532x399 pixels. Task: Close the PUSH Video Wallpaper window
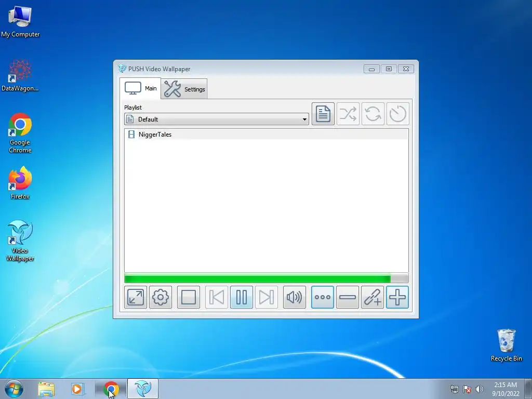pyautogui.click(x=406, y=69)
